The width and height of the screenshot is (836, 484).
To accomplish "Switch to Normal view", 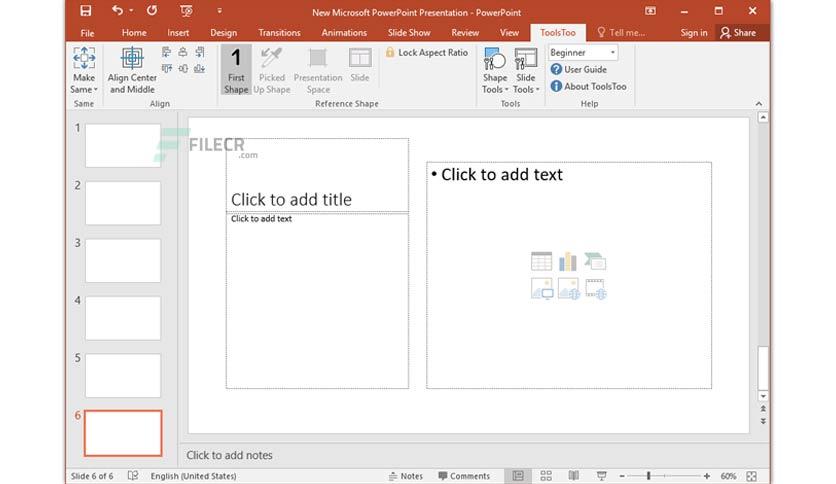I will click(518, 475).
